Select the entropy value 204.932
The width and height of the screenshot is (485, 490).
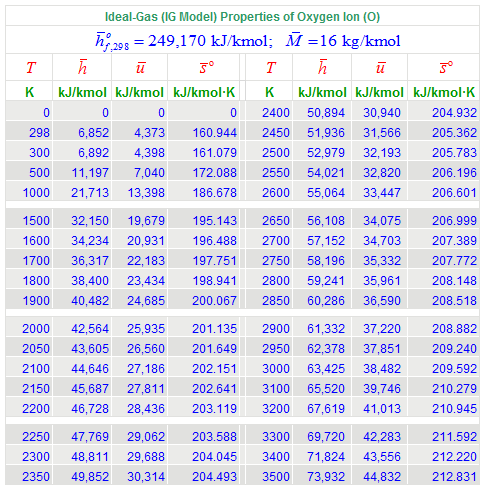(455, 113)
